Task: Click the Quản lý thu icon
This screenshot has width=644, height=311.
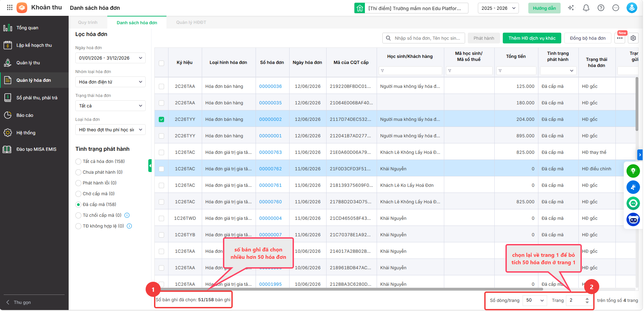Action: pyautogui.click(x=8, y=63)
